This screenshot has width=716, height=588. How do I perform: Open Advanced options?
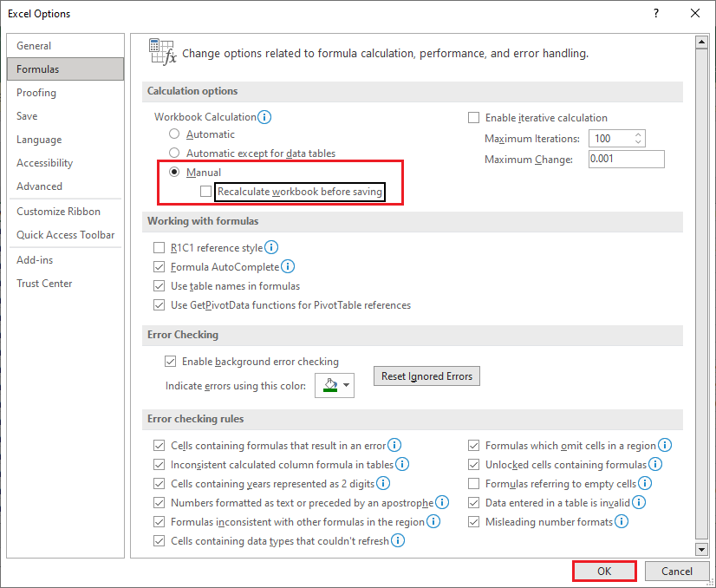[65, 186]
